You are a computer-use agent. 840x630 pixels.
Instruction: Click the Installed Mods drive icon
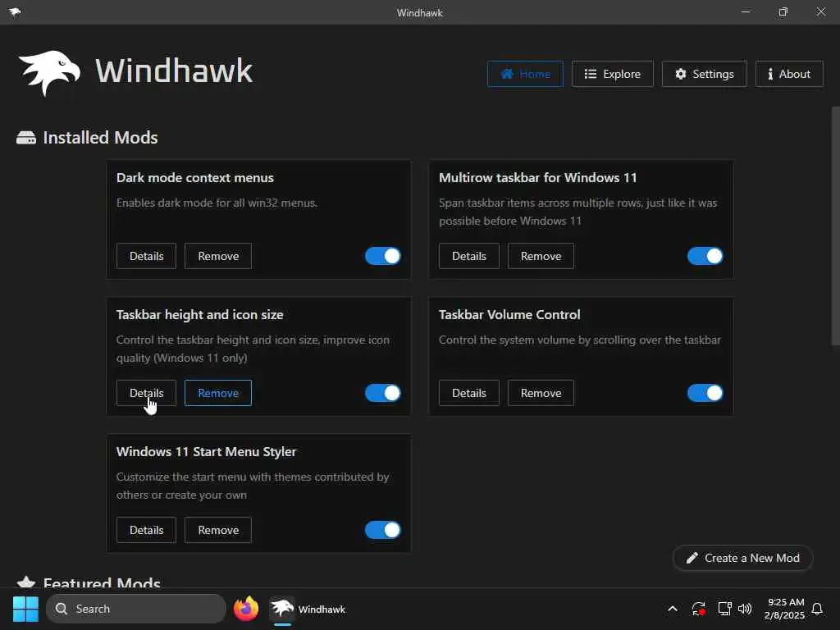26,138
